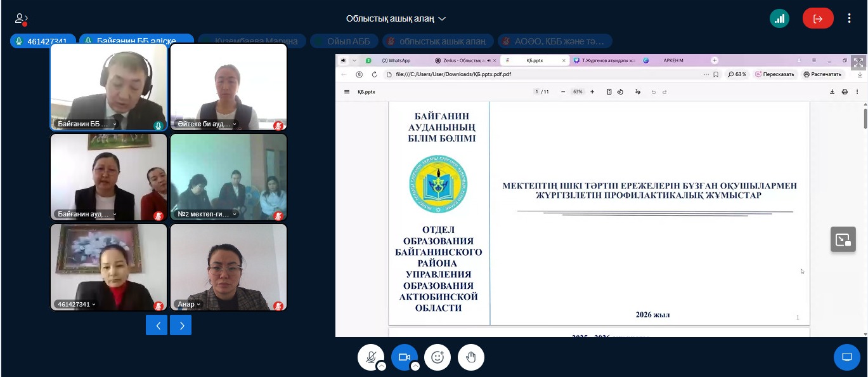Screen dimensions: 868x377
Task: Open the participants list icon
Action: (22, 19)
